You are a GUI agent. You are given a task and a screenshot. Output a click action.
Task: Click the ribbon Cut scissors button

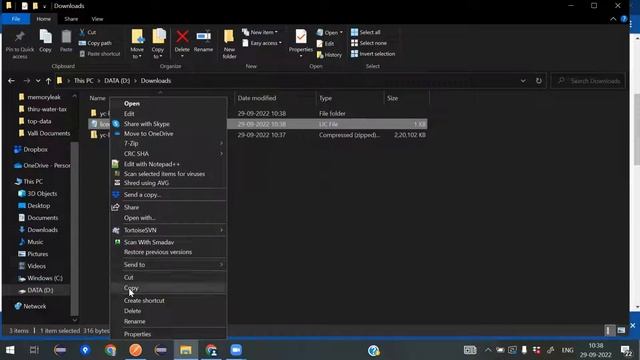tap(88, 32)
